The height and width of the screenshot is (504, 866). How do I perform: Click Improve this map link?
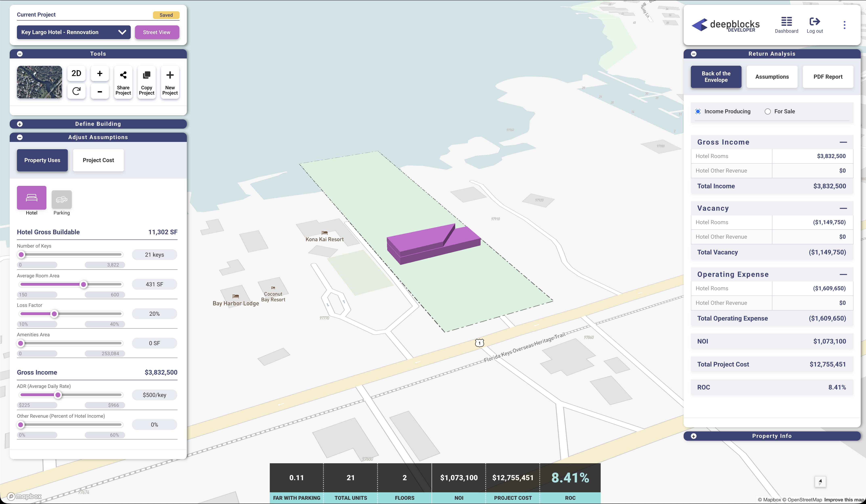pyautogui.click(x=844, y=500)
